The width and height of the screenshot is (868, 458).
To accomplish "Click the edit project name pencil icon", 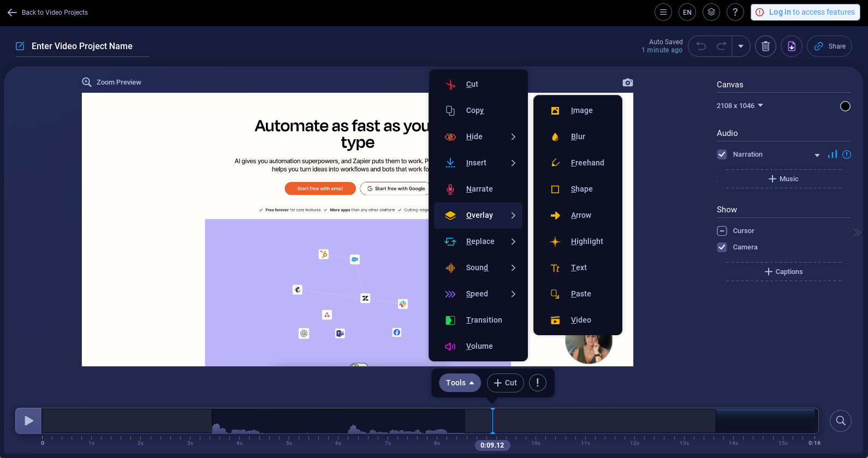I will [x=20, y=46].
